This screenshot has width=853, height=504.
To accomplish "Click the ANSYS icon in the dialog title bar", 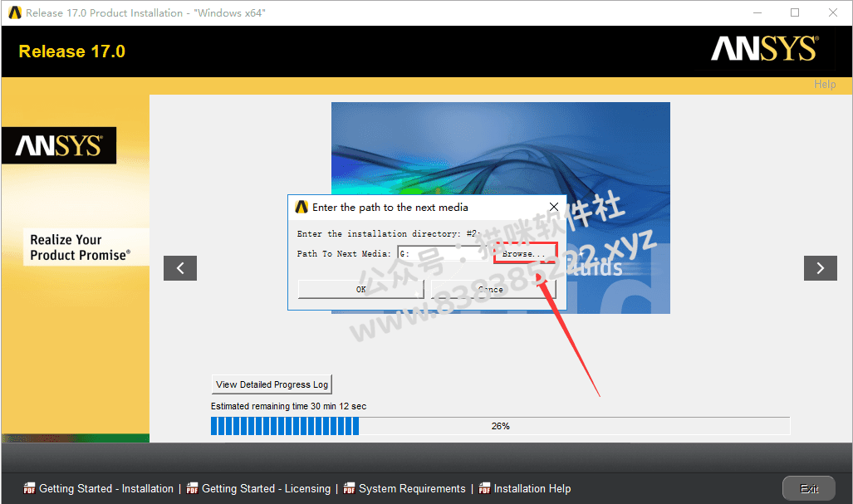I will click(301, 207).
